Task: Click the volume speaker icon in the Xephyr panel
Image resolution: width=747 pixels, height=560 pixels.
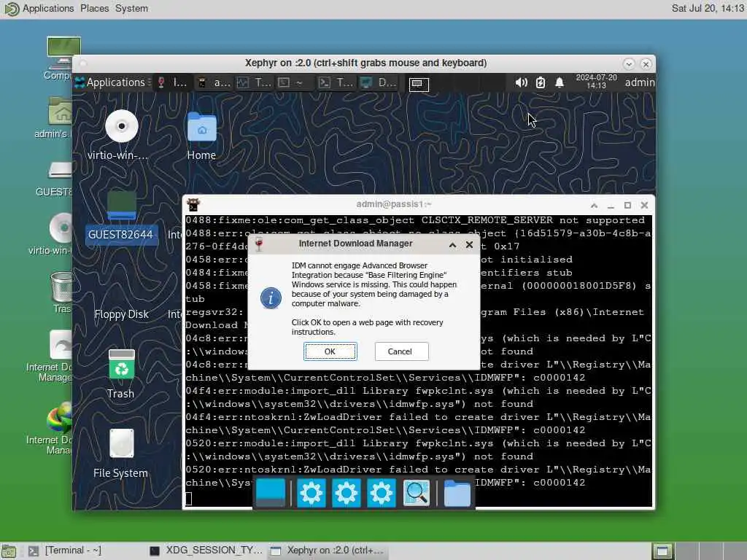Action: (x=521, y=82)
